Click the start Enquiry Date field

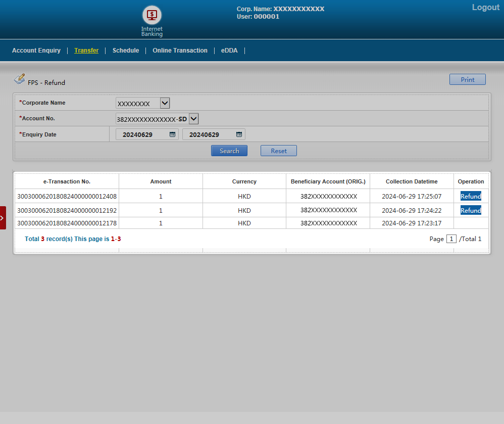pyautogui.click(x=142, y=134)
